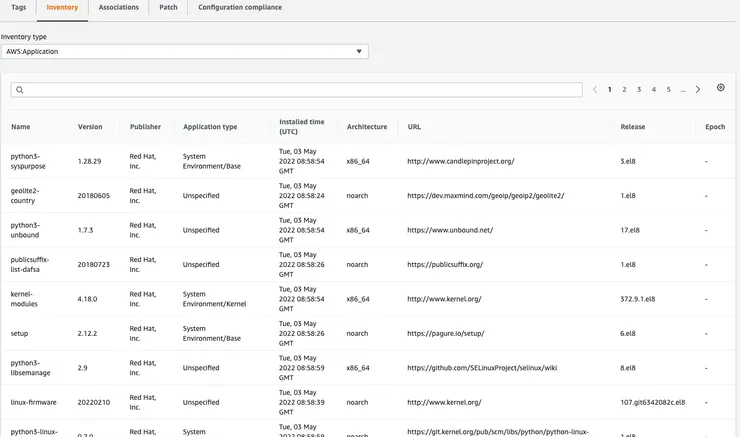The width and height of the screenshot is (740, 437).
Task: Select geolite2-country name cell
Action: click(x=25, y=195)
